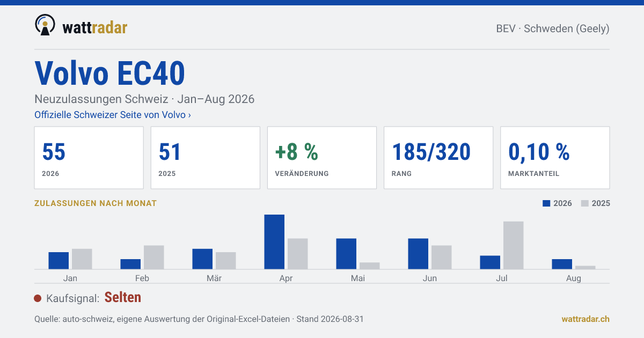
Task: Click the Volvo EC40 title
Action: [110, 73]
